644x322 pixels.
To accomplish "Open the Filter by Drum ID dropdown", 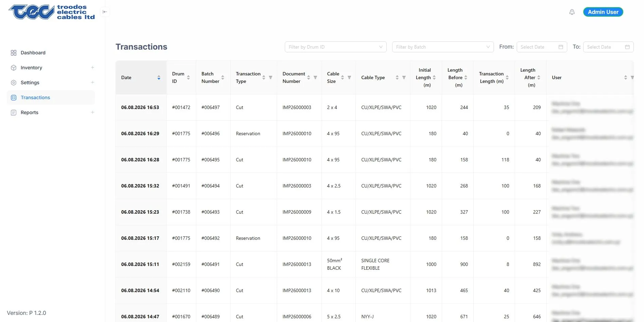I will pyautogui.click(x=335, y=47).
